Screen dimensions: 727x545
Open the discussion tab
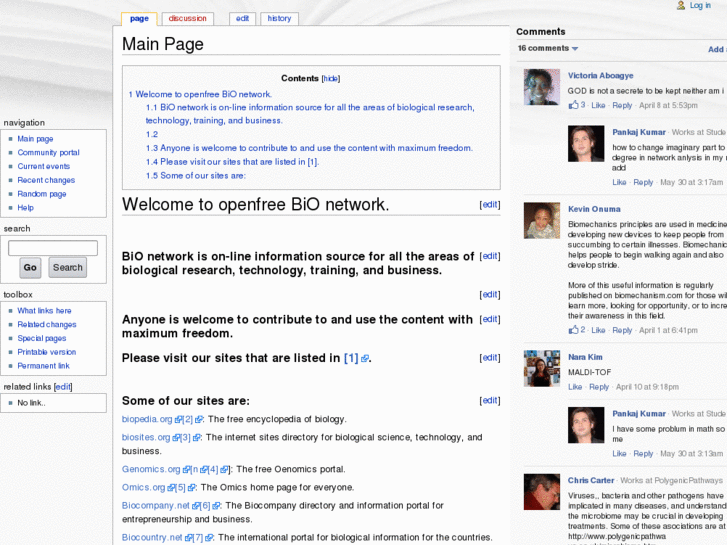187,19
